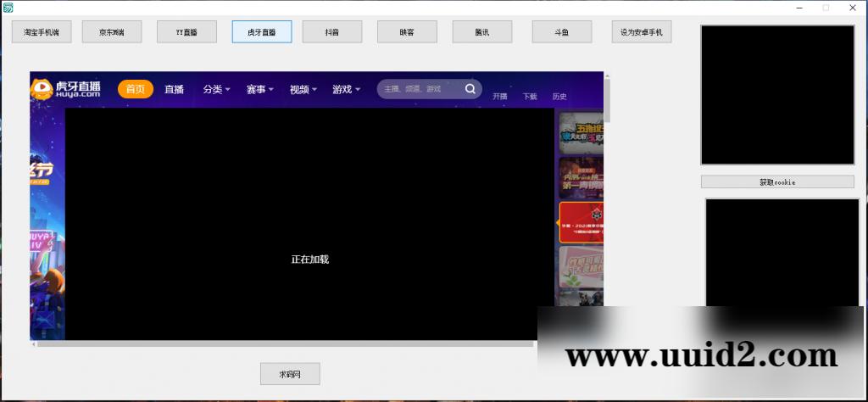The width and height of the screenshot is (868, 402).
Task: Open the 腾讯 platform button
Action: [x=482, y=32]
